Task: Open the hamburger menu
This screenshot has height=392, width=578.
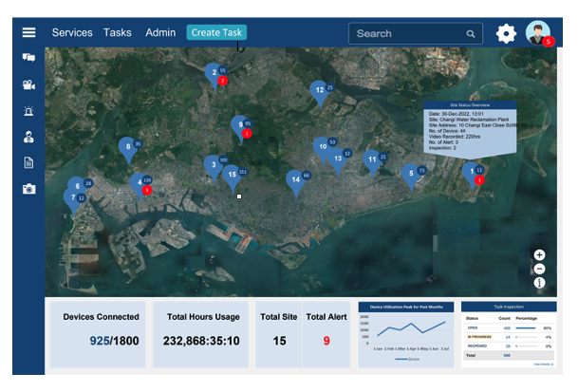Action: pyautogui.click(x=29, y=32)
